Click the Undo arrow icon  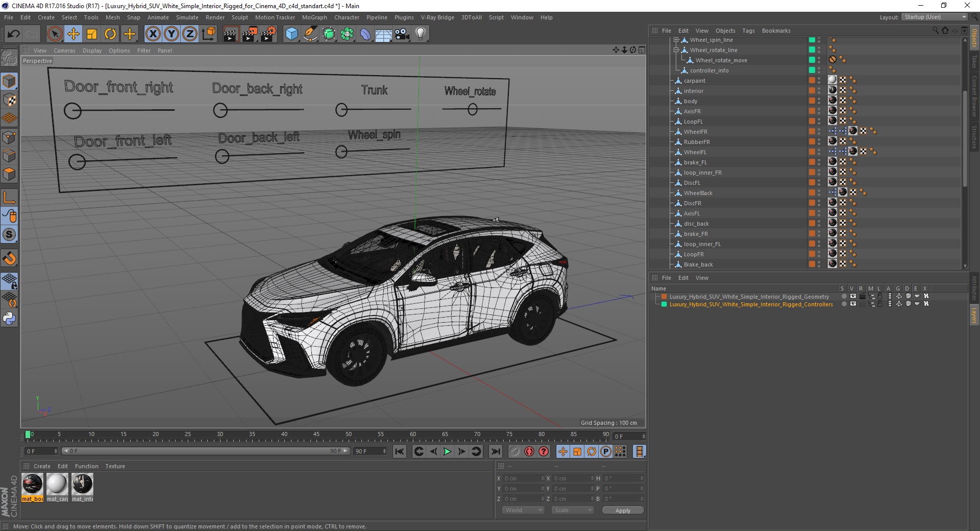click(14, 34)
